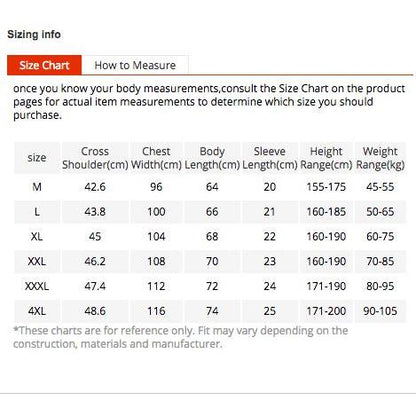Select the L size row label
This screenshot has height=416, width=416.
[x=37, y=212]
